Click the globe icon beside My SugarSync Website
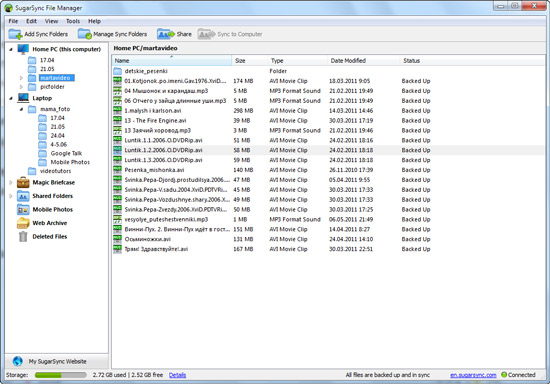The image size is (550, 384). (18, 361)
